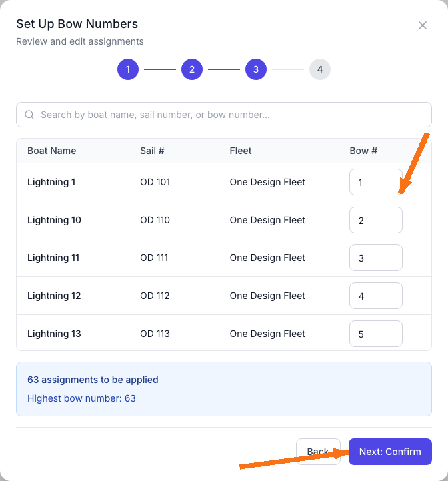Click Lightning 13 bow number field

tap(375, 334)
